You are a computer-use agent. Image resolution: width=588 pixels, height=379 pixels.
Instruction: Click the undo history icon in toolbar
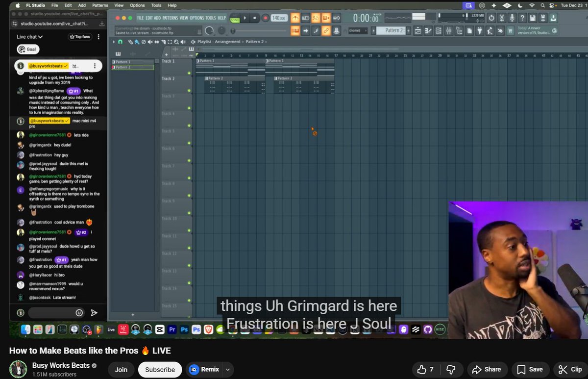pyautogui.click(x=491, y=18)
